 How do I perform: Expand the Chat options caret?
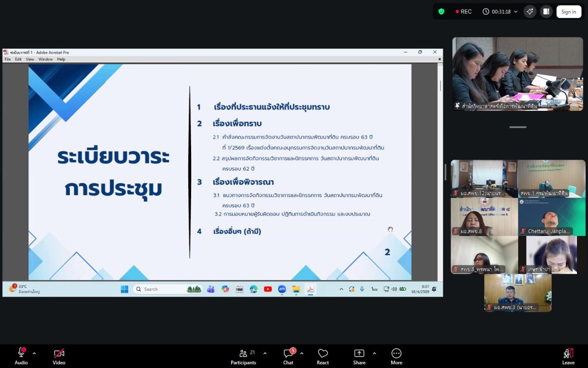(x=301, y=353)
